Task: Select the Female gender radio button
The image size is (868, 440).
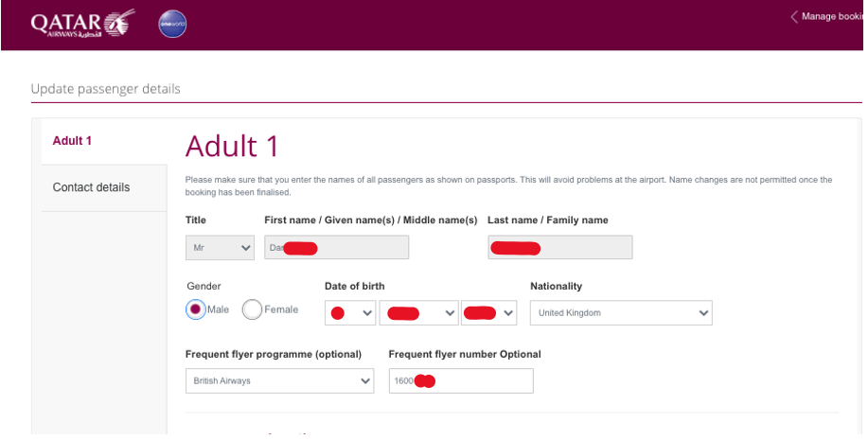Action: tap(252, 309)
